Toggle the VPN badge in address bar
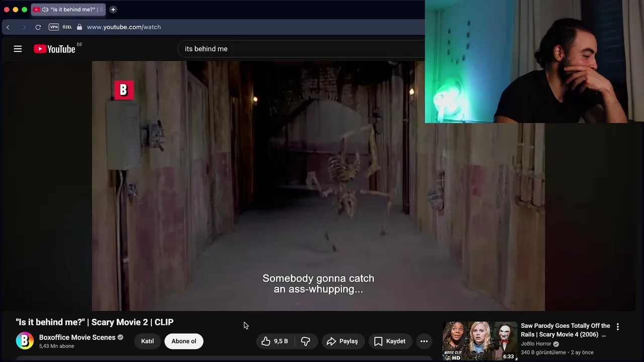 [54, 27]
